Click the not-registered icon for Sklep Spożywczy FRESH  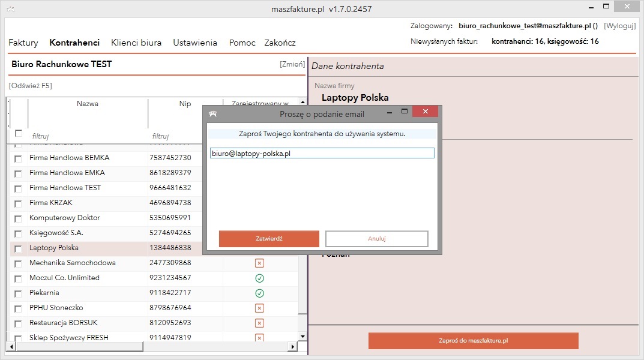(259, 338)
